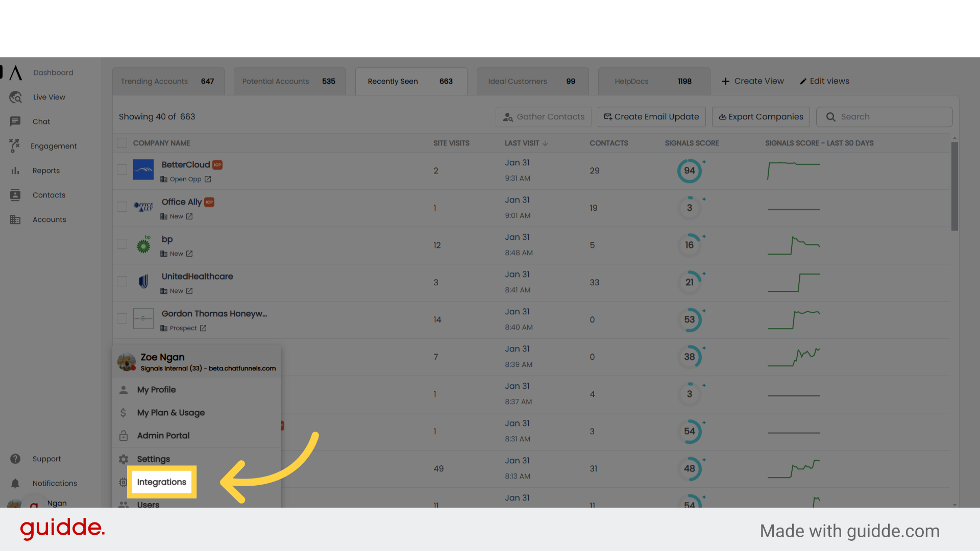Open the Live View sidebar icon
Screen dimensions: 980x551
click(x=15, y=97)
